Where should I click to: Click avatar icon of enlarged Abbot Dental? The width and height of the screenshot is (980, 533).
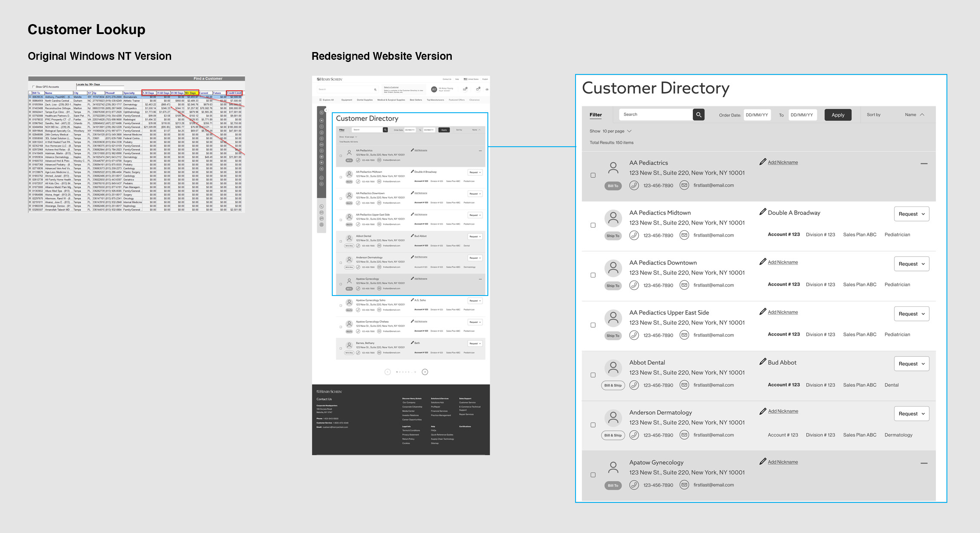[x=613, y=368]
